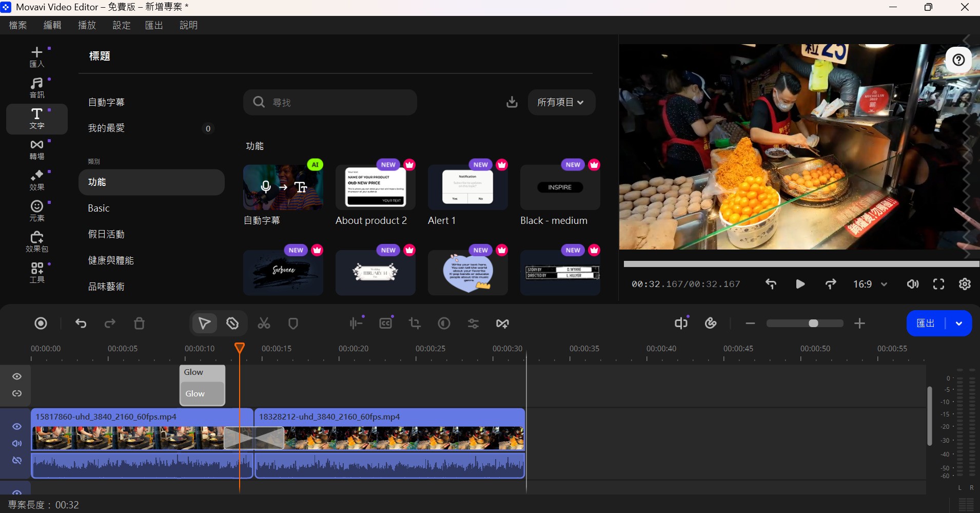
Task: Click the download titles icon
Action: 512,102
